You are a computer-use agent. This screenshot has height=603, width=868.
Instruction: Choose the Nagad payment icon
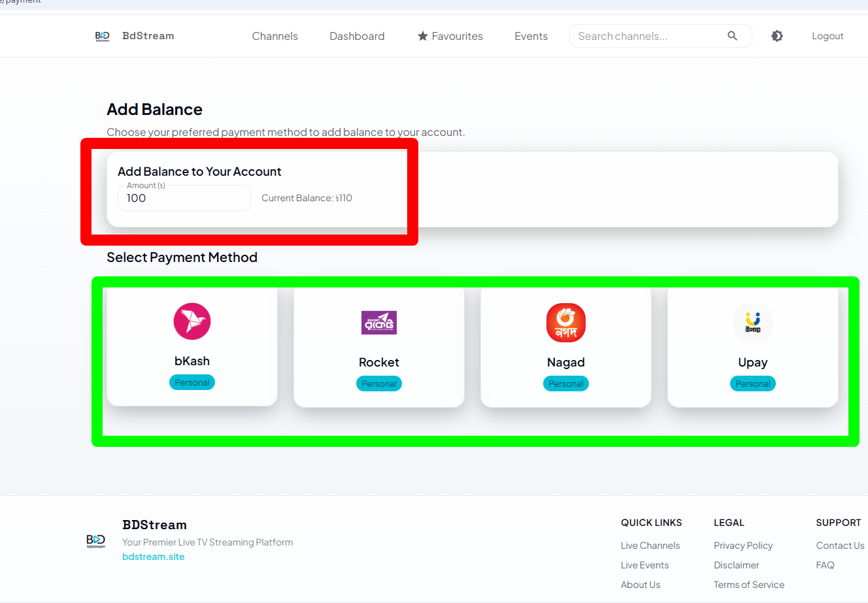pyautogui.click(x=566, y=323)
